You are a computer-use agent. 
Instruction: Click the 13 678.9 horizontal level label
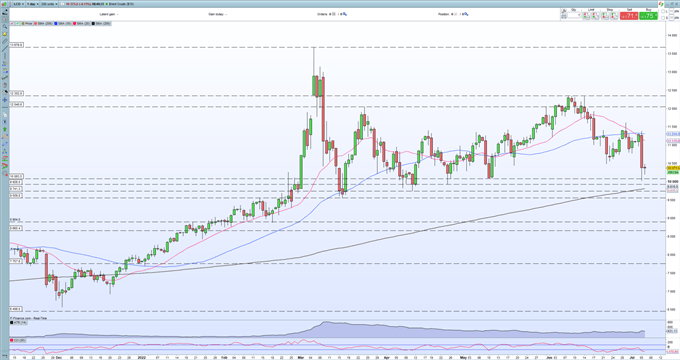(x=16, y=45)
